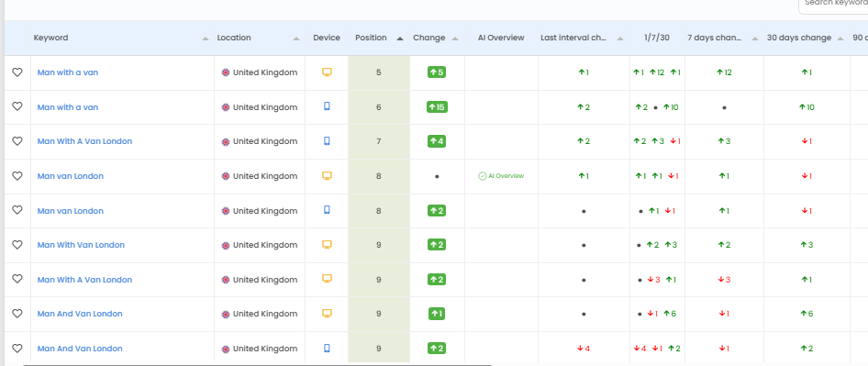Image resolution: width=868 pixels, height=366 pixels.
Task: Click the Device column header
Action: coord(327,38)
